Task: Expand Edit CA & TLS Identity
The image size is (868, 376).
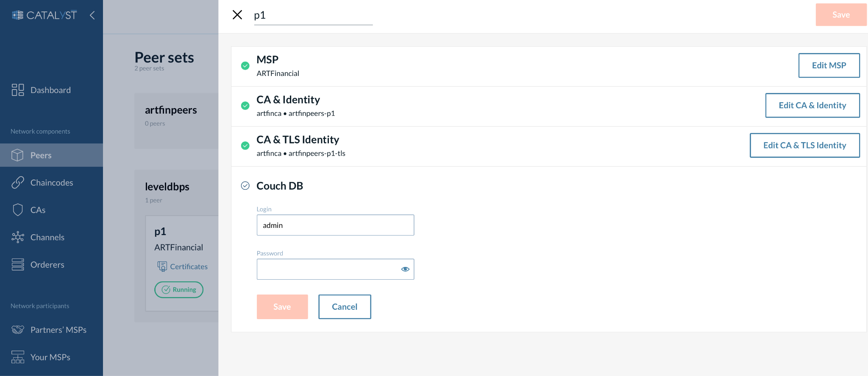Action: point(804,145)
